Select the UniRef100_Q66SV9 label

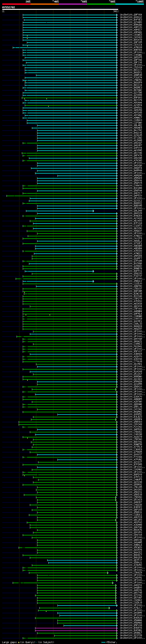pos(131,213)
